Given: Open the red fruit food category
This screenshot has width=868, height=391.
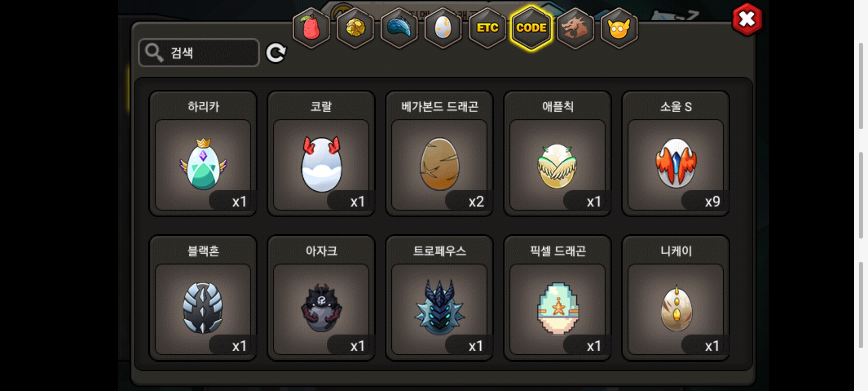Looking at the screenshot, I should pyautogui.click(x=311, y=28).
